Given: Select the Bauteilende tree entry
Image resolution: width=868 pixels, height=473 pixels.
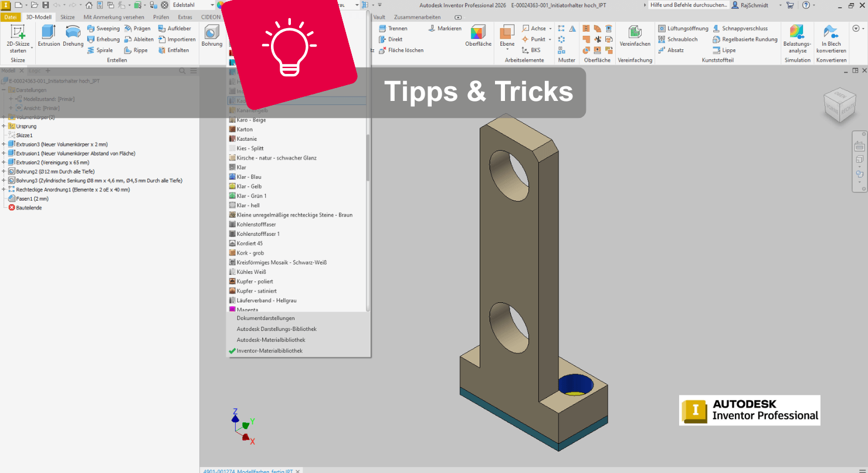Looking at the screenshot, I should [x=25, y=208].
